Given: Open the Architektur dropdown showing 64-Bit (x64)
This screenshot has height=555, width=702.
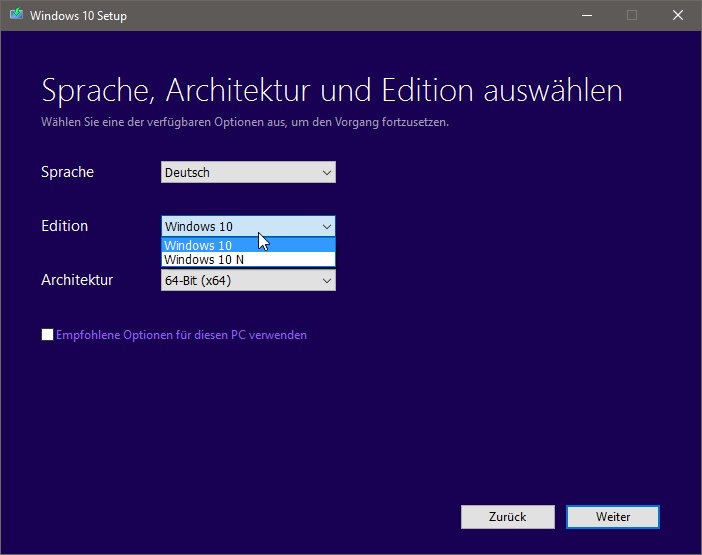Looking at the screenshot, I should coord(248,281).
